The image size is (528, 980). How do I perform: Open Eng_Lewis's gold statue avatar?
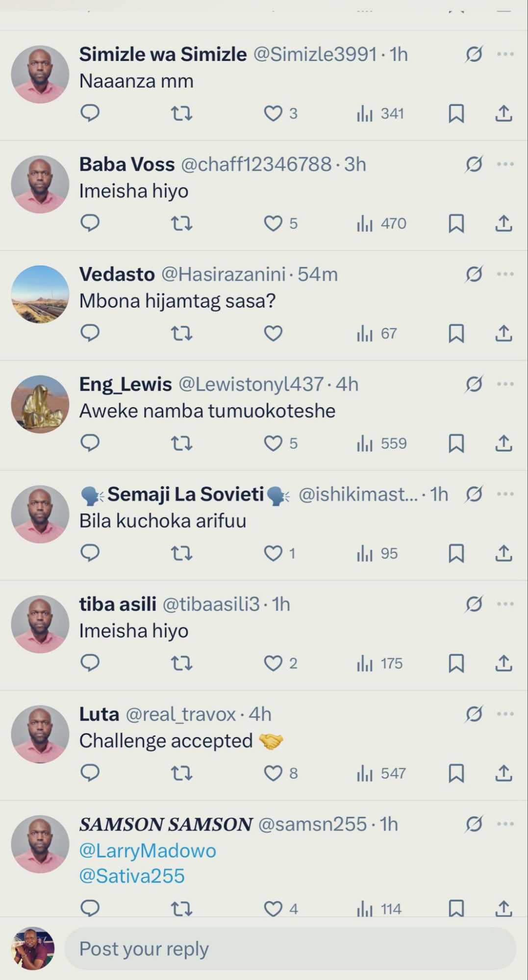40,404
